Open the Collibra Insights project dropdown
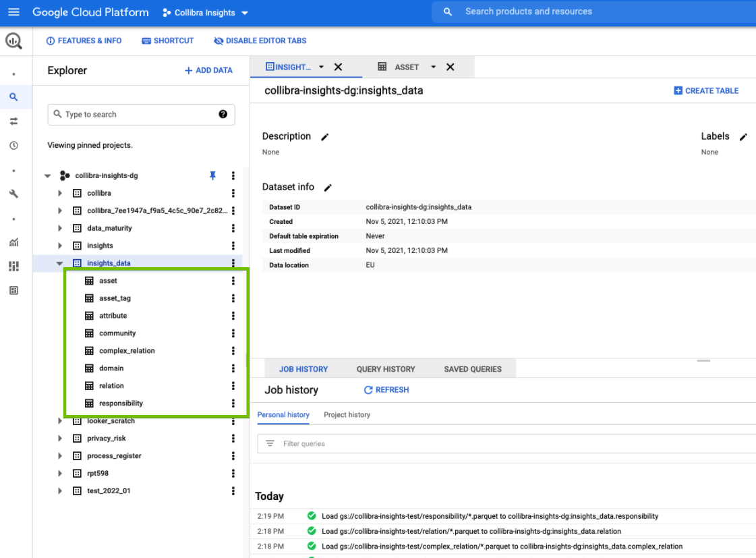756x558 pixels. pyautogui.click(x=206, y=13)
